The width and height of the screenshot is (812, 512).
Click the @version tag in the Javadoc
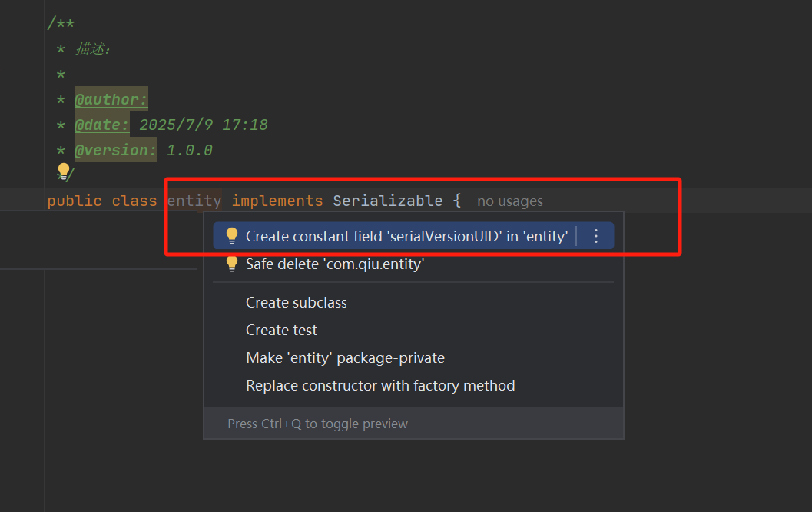(114, 149)
